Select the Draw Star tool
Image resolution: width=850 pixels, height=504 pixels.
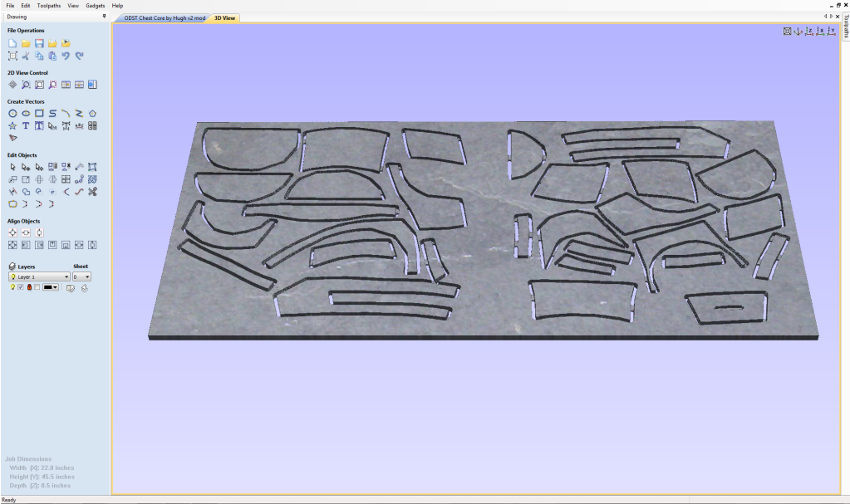pyautogui.click(x=12, y=125)
